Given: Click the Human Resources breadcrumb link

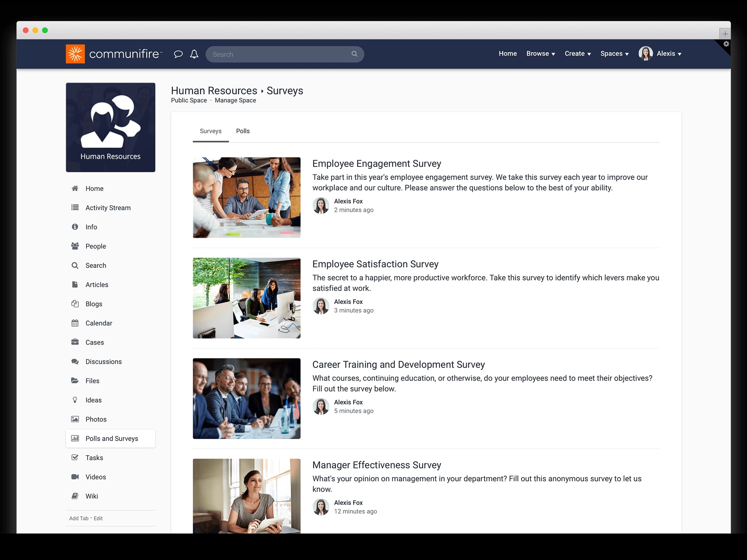Looking at the screenshot, I should tap(214, 91).
